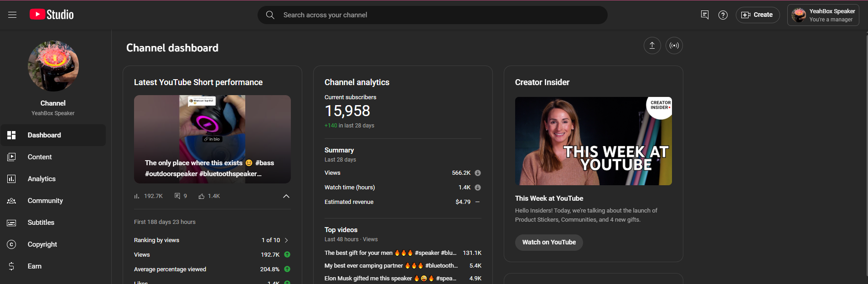The height and width of the screenshot is (284, 868).
Task: Click the Community people icon
Action: pos(12,201)
